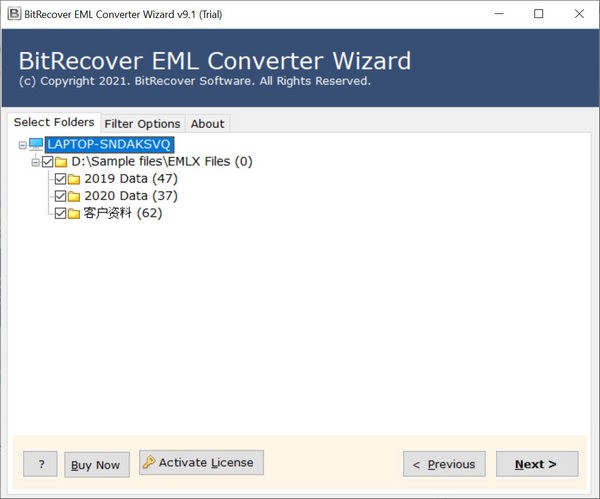Click the Activate License button
This screenshot has height=499, width=600.
[x=201, y=463]
